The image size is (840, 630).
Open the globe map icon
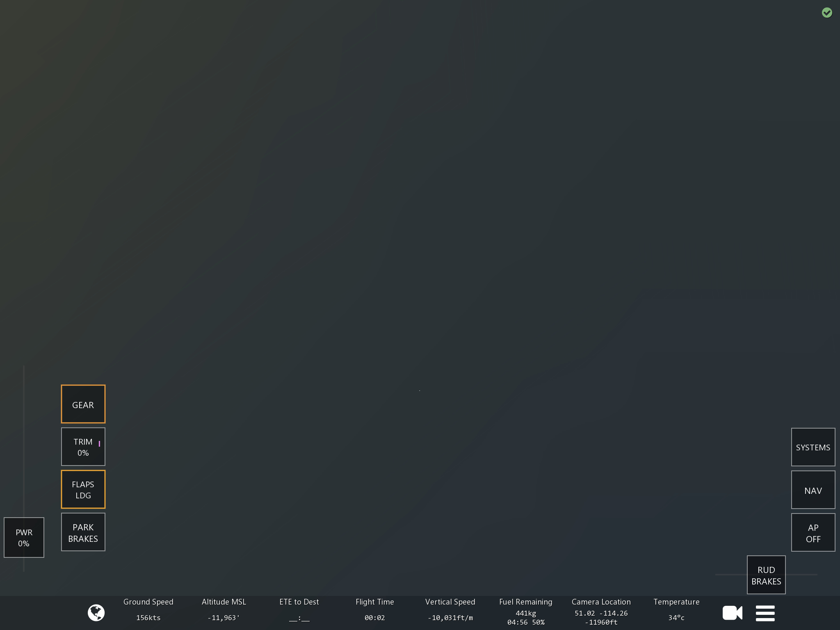96,613
